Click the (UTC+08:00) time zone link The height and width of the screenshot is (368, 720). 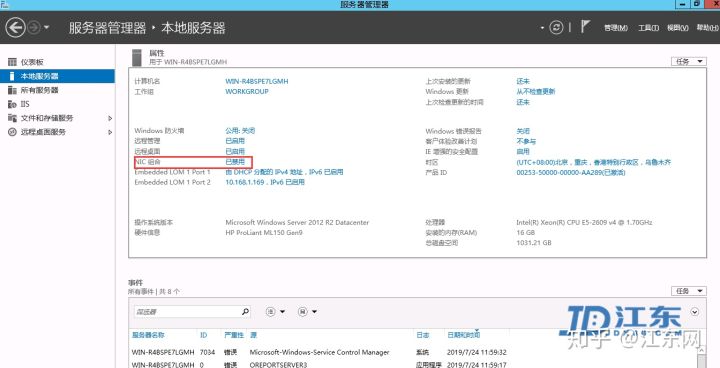tap(593, 162)
